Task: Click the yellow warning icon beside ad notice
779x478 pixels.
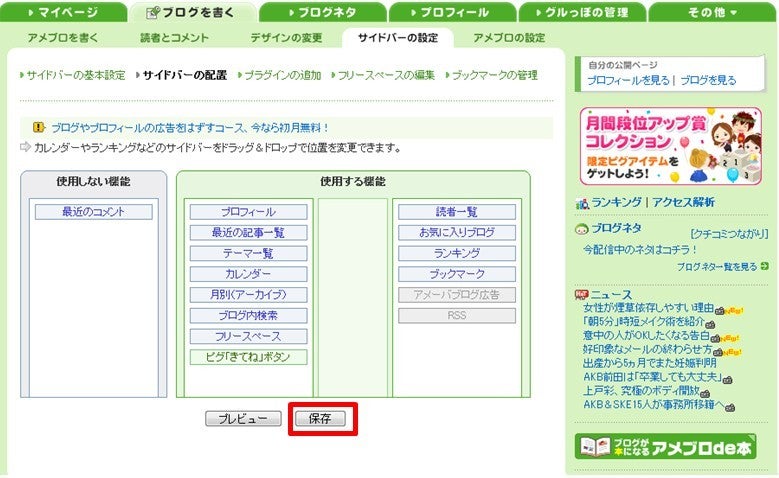Action: click(39, 128)
